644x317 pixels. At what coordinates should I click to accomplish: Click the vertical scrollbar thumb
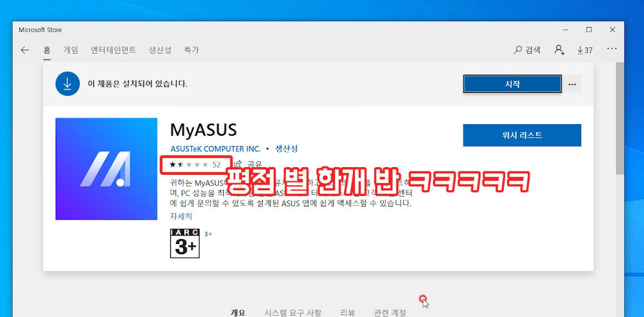click(x=620, y=118)
